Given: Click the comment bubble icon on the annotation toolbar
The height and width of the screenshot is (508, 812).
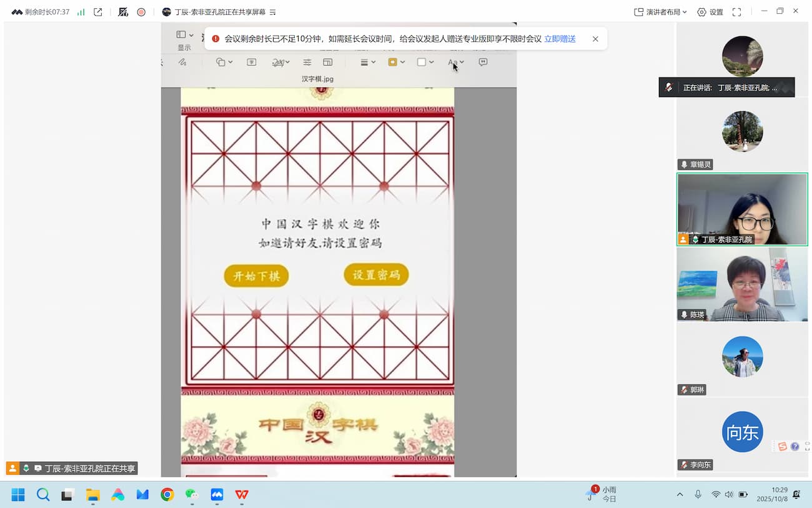Looking at the screenshot, I should [483, 62].
